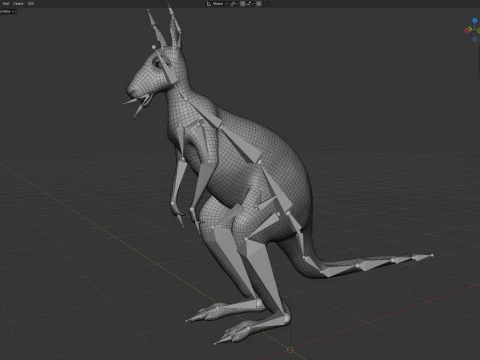Click the 3D cursor at the grid origin
Screen dimensions: 480x360
(290, 350)
